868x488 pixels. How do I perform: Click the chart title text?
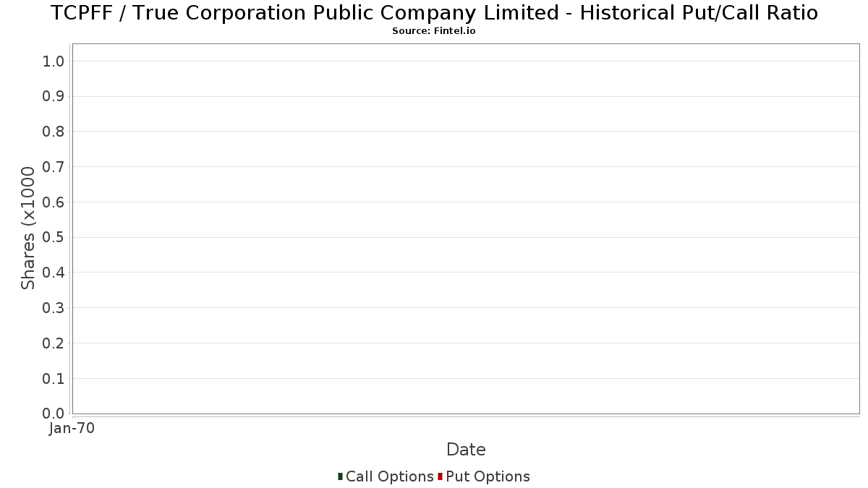coord(434,13)
